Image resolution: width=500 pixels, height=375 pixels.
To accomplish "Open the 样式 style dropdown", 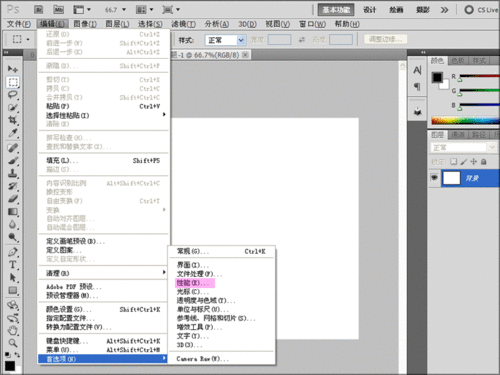I will coord(225,40).
